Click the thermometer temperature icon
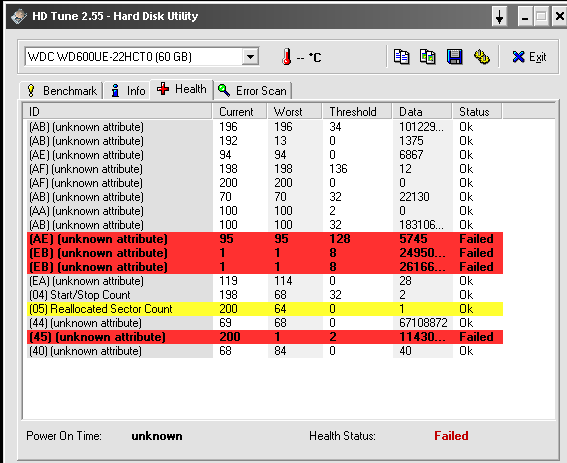567x463 pixels. click(x=287, y=57)
